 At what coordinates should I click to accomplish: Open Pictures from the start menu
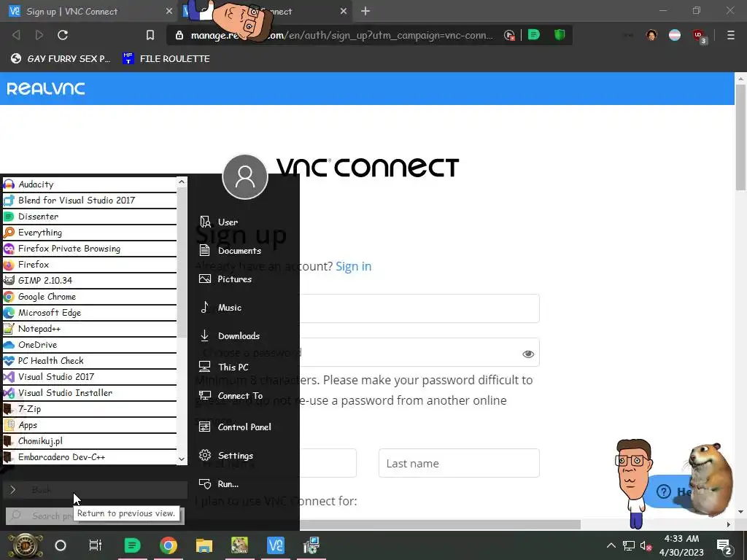pos(225,279)
